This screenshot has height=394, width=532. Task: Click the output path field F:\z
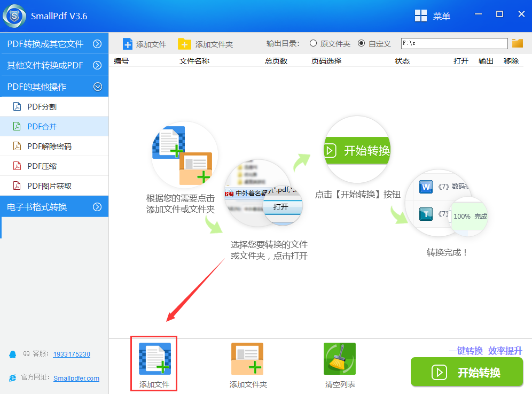pos(455,43)
